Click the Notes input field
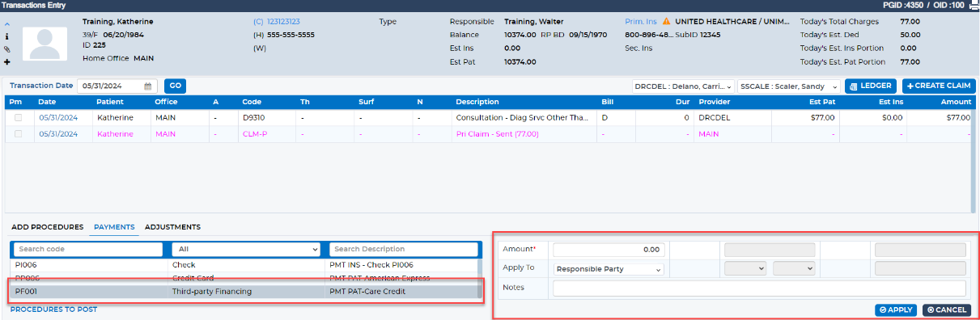The width and height of the screenshot is (980, 320). (759, 288)
